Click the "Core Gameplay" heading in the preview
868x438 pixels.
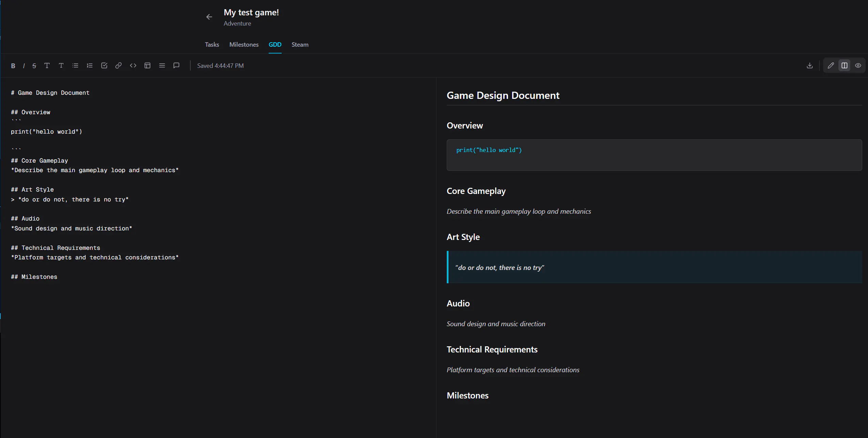coord(476,191)
